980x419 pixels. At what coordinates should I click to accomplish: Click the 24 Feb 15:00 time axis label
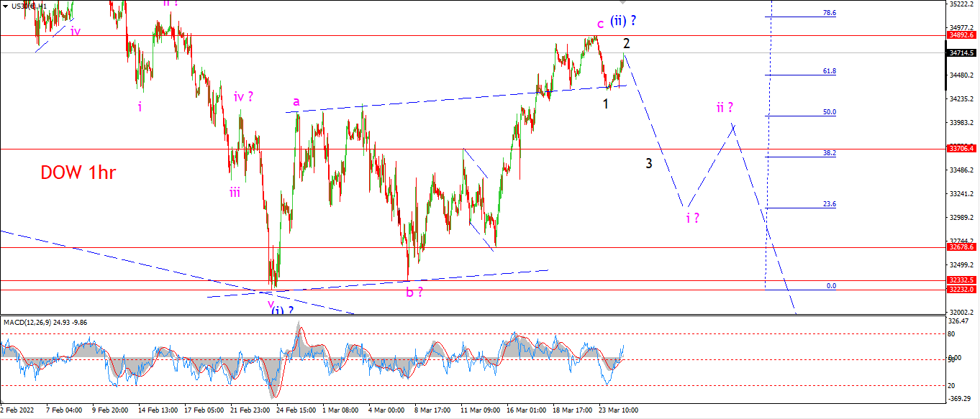coord(296,410)
